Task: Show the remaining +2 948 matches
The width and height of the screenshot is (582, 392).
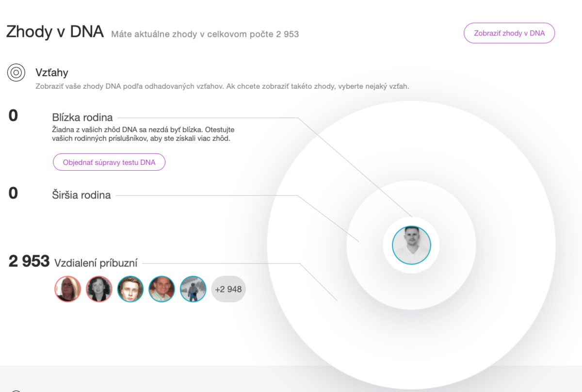Action: click(228, 289)
